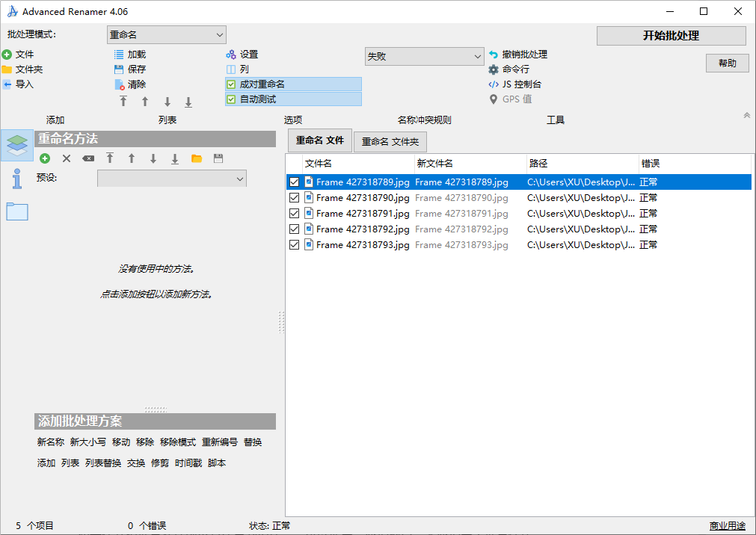
Task: Uncheck the 成对重命名 checkbox
Action: point(232,84)
